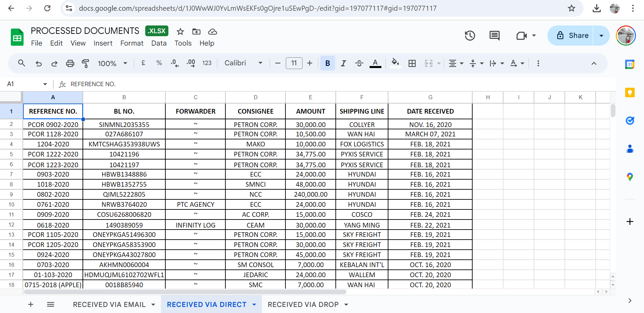This screenshot has width=644, height=313.
Task: Redo the last undone action
Action: click(54, 63)
